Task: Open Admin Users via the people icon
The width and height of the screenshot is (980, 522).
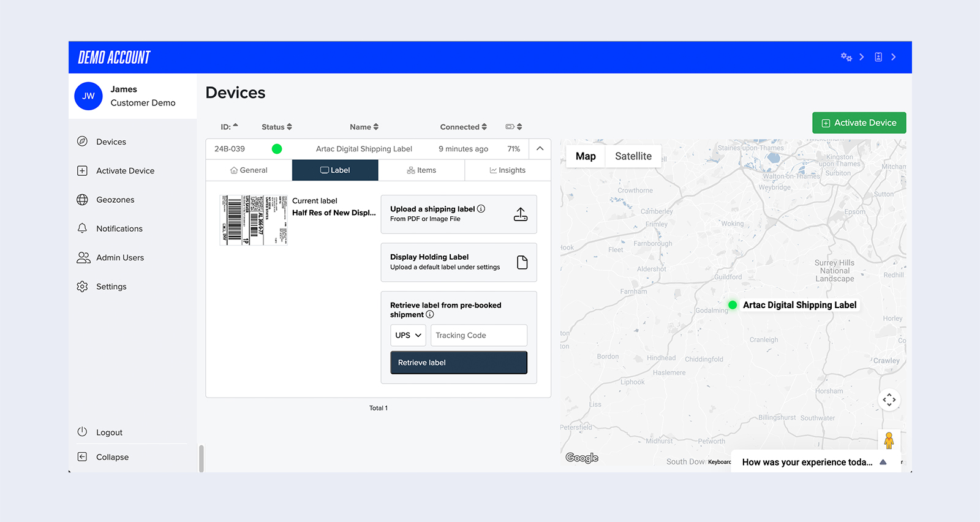Action: tap(83, 257)
